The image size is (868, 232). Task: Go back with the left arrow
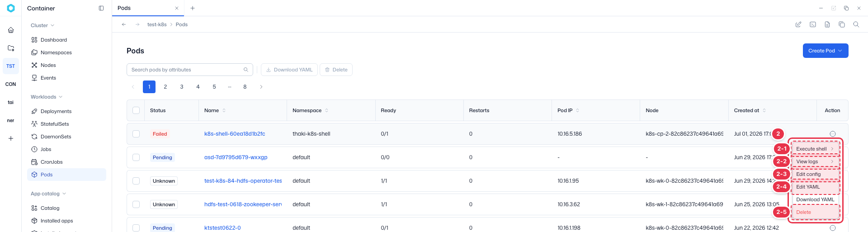(x=124, y=24)
